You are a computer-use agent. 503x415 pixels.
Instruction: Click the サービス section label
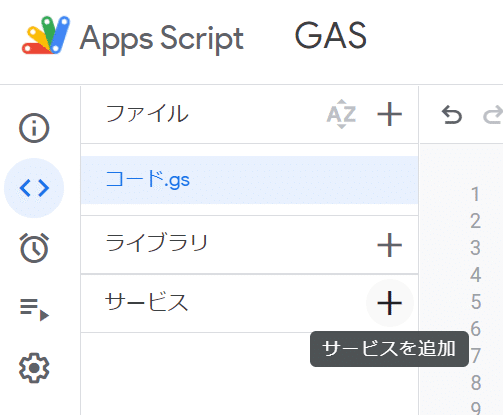[146, 302]
